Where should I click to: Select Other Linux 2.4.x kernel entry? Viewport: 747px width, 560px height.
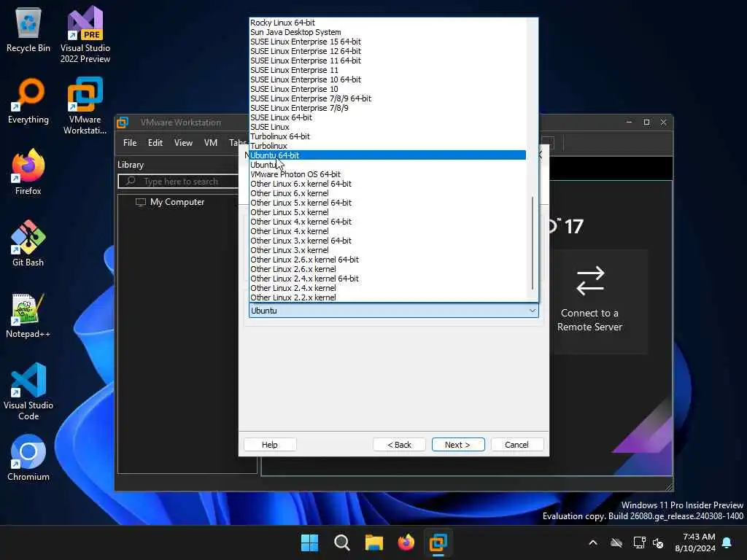pos(387,288)
